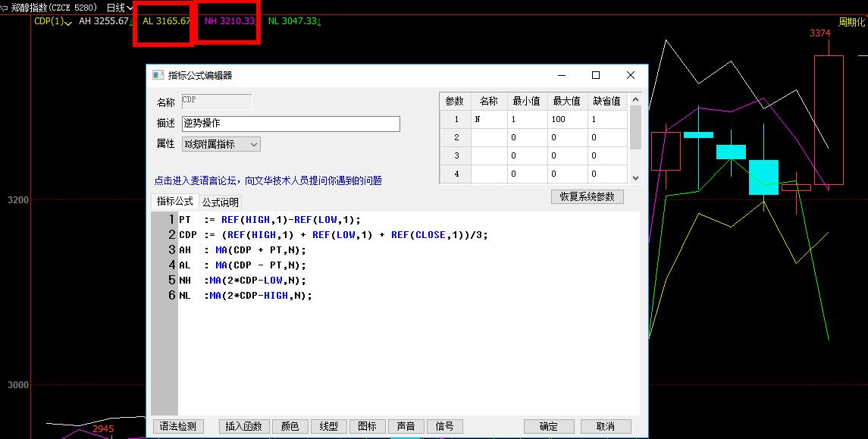Select parameter name cell N

[488, 119]
